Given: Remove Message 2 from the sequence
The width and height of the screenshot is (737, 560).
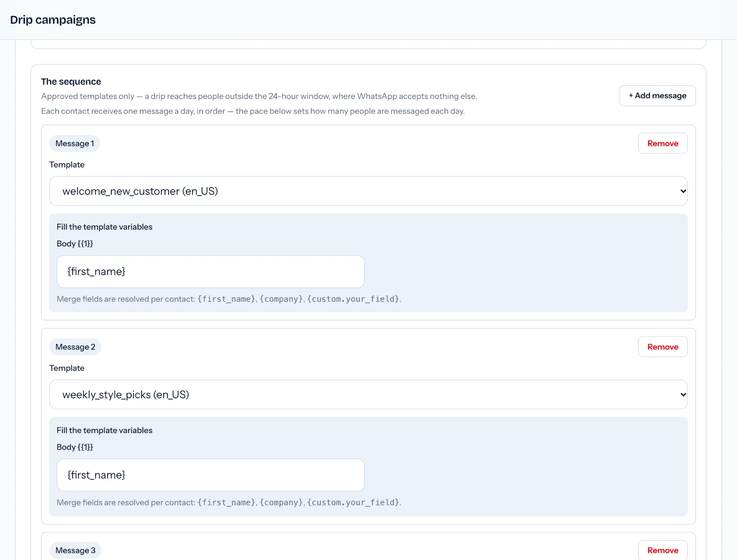Looking at the screenshot, I should click(x=662, y=347).
